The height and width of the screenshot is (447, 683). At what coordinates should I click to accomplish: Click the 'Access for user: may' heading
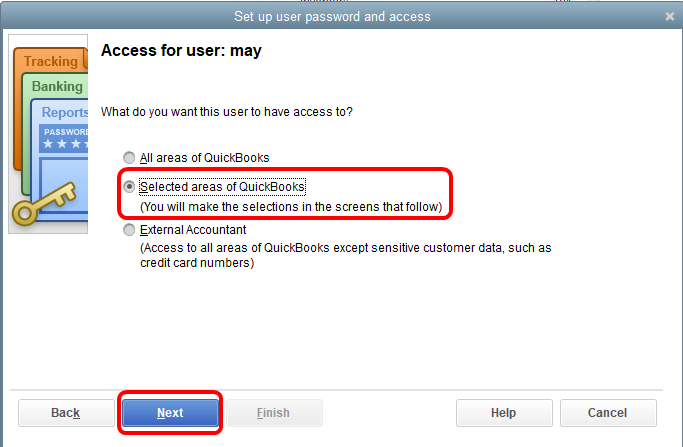[181, 50]
